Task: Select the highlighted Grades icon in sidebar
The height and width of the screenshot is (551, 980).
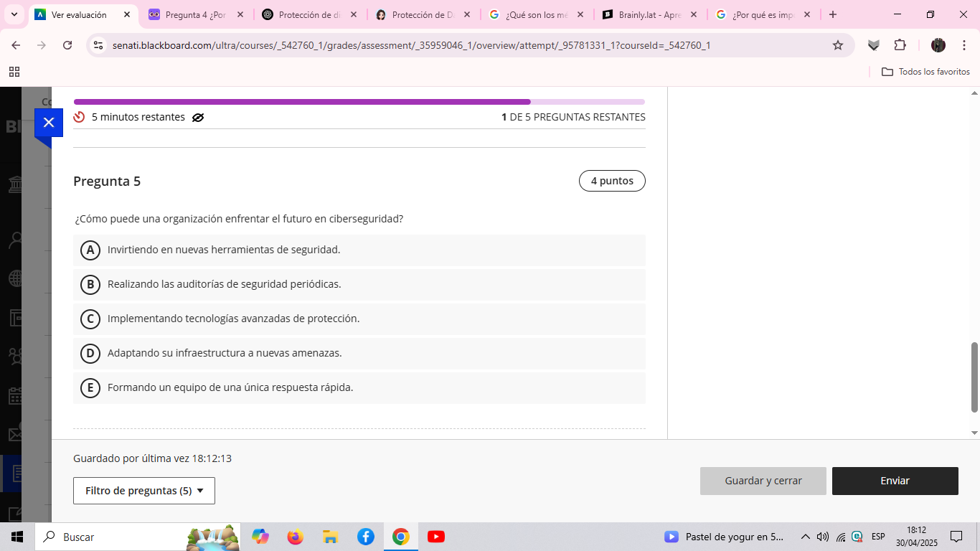Action: point(15,473)
